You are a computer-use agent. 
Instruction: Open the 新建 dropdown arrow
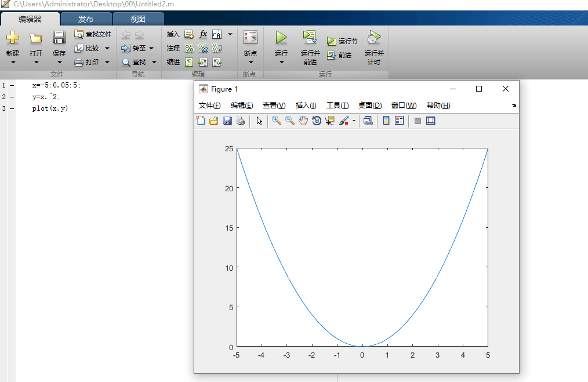point(13,62)
